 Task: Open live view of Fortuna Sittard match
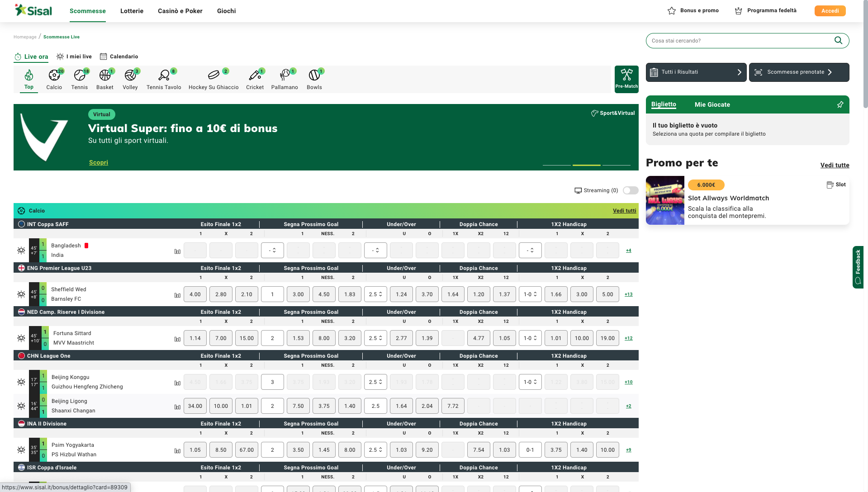point(21,338)
